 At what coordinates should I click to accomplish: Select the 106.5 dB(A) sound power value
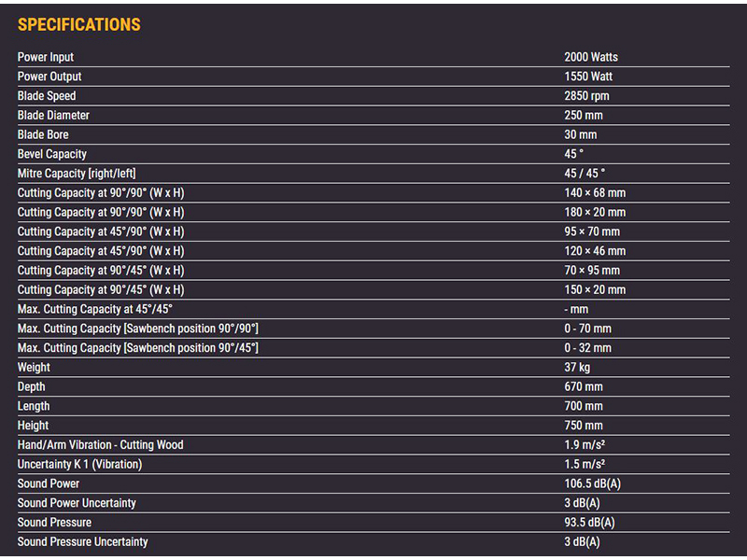pyautogui.click(x=592, y=483)
